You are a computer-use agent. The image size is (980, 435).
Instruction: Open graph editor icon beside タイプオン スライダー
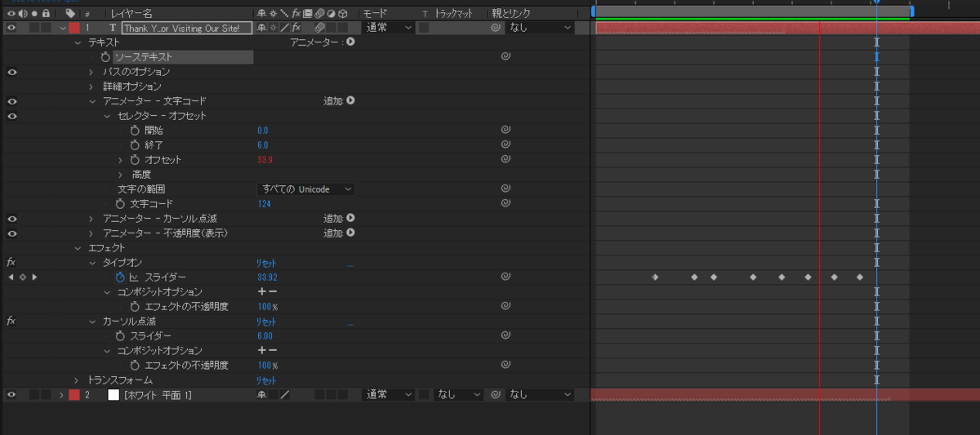(134, 277)
